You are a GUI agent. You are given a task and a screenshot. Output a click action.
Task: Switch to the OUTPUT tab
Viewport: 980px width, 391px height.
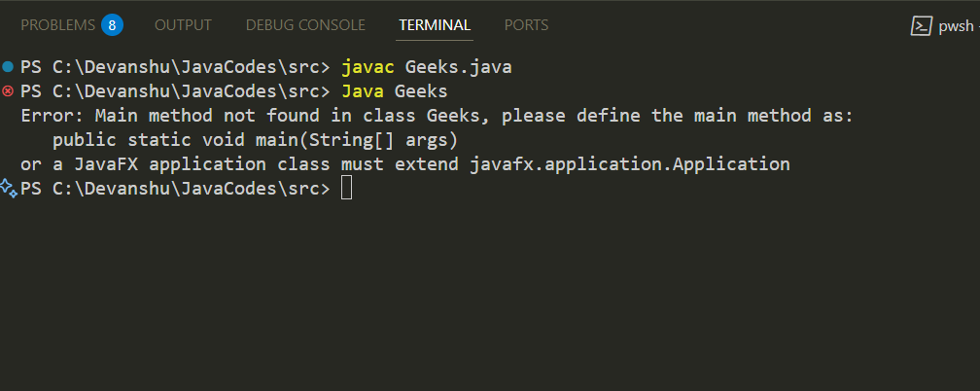click(183, 24)
